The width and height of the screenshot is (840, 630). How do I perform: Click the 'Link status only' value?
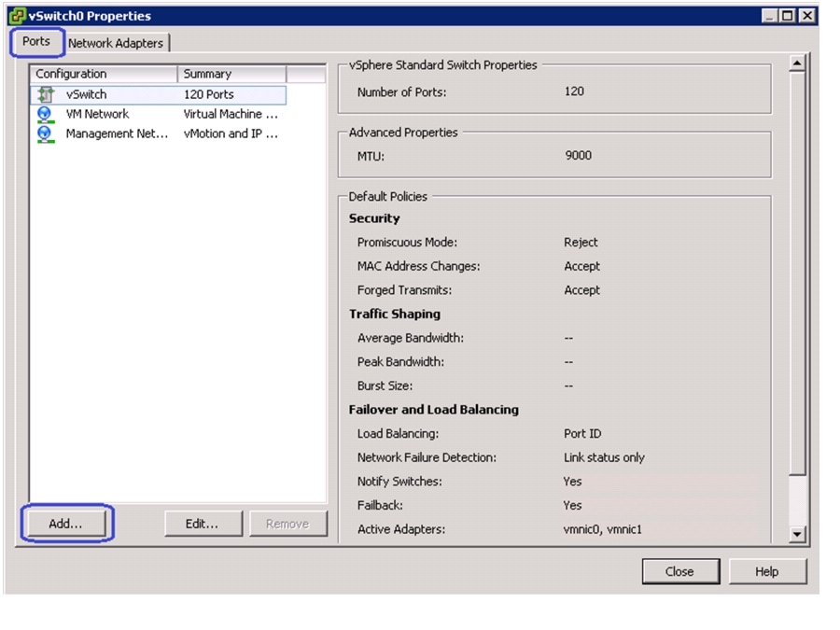pyautogui.click(x=604, y=458)
